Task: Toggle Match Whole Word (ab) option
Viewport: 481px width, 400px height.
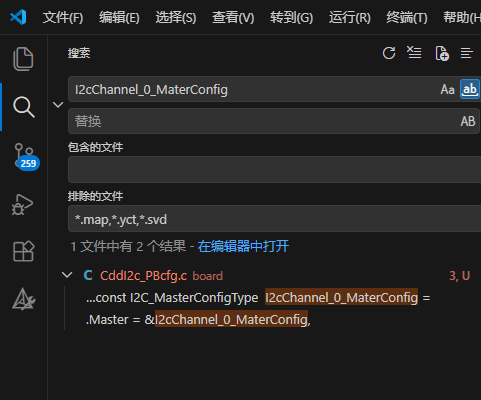Action: [x=470, y=89]
